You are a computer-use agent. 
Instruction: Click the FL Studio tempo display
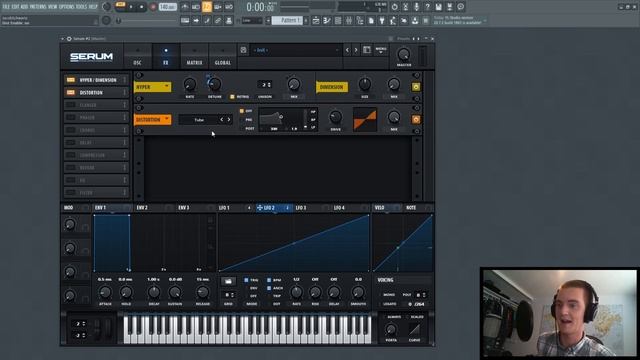[x=167, y=7]
